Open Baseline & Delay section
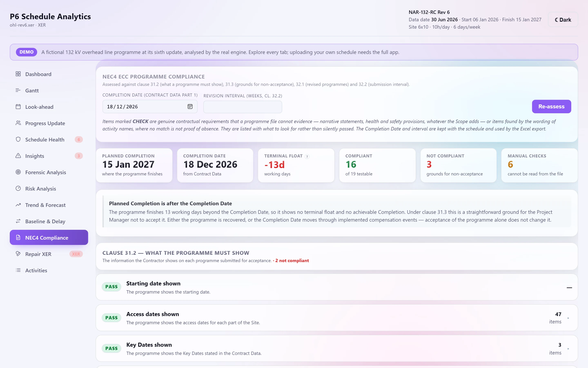This screenshot has width=588, height=368. (x=49, y=221)
